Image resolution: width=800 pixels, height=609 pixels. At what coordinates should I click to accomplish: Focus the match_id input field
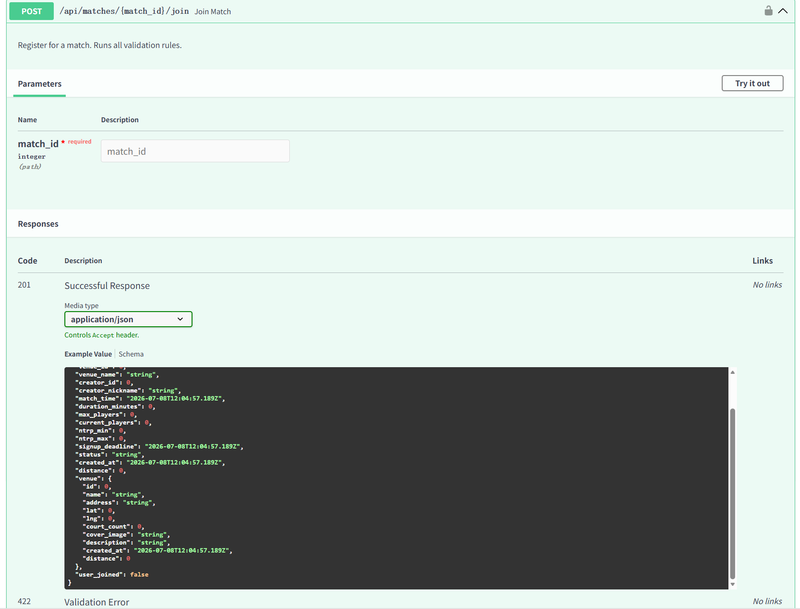pos(195,151)
